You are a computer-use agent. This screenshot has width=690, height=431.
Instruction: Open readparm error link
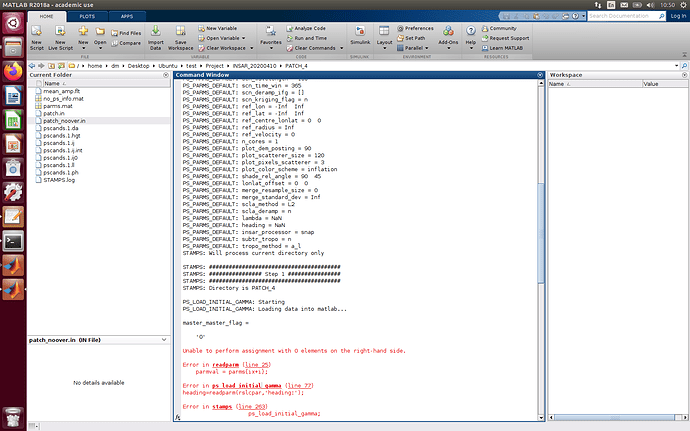click(225, 365)
